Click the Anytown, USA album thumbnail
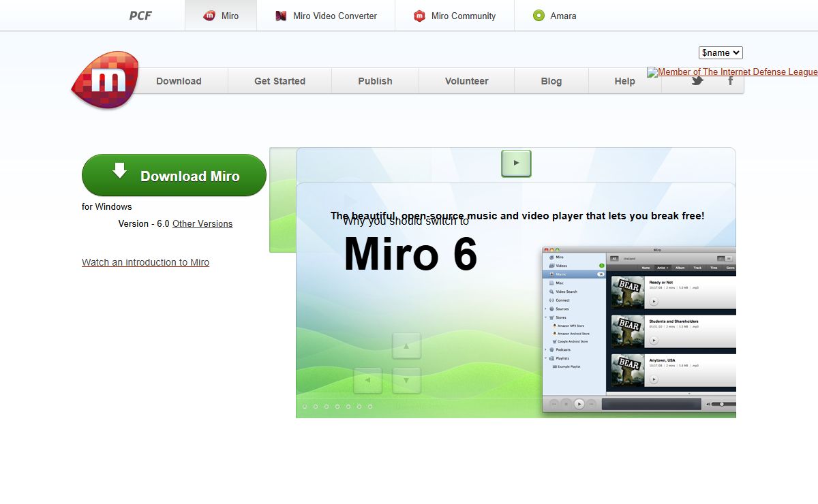The height and width of the screenshot is (504, 818). pyautogui.click(x=627, y=371)
